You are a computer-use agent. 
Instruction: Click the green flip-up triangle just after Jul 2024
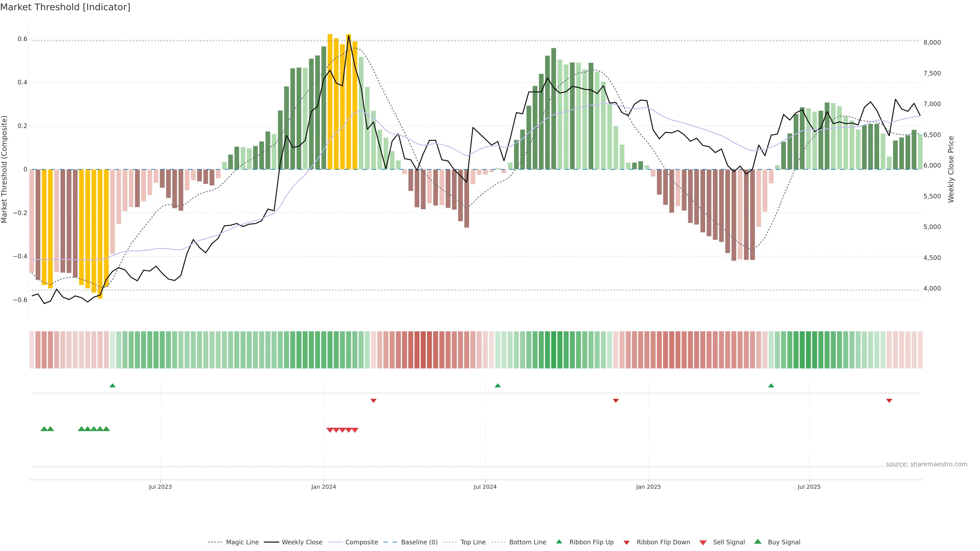tap(497, 386)
